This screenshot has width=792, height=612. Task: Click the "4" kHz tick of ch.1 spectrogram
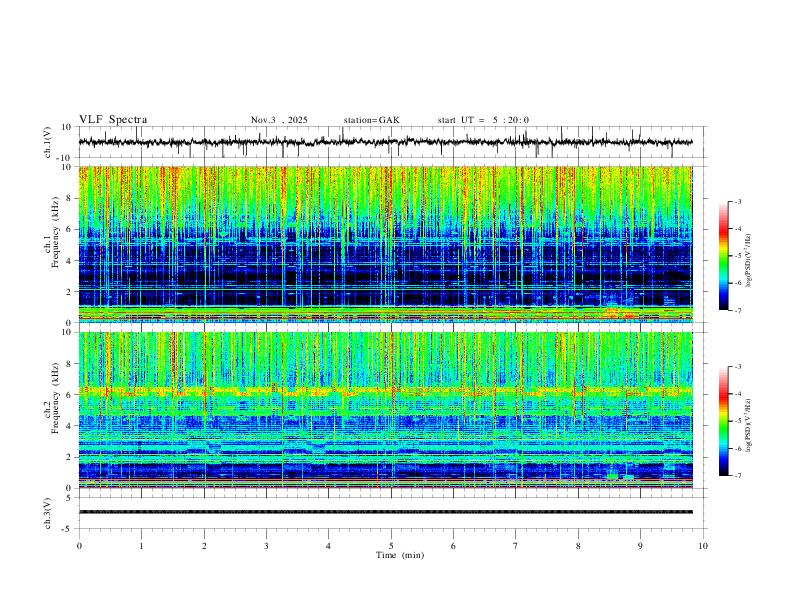tap(69, 261)
